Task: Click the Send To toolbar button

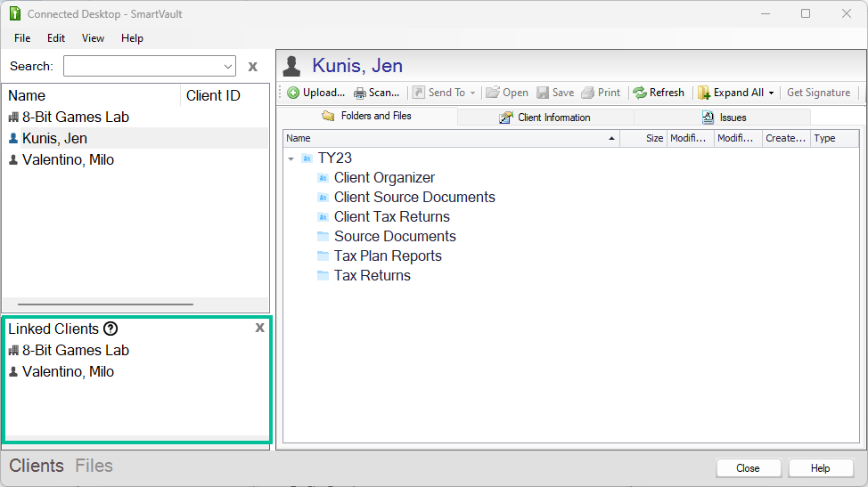Action: tap(439, 93)
